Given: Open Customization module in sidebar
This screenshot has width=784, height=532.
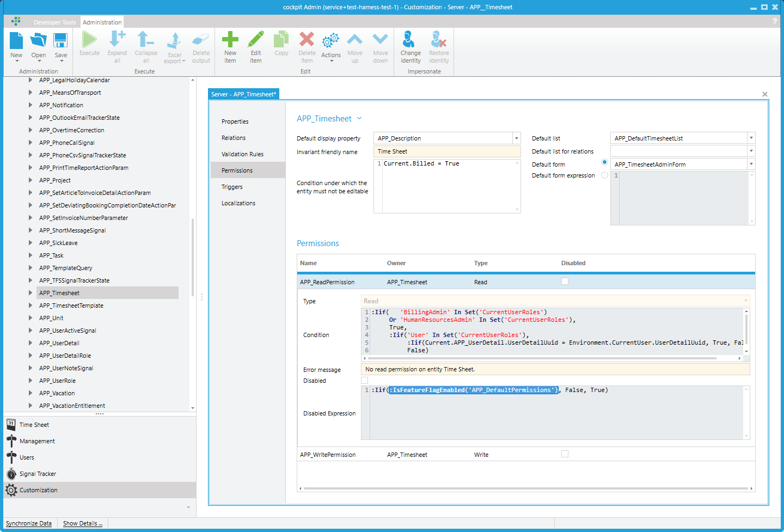Looking at the screenshot, I should pos(100,490).
